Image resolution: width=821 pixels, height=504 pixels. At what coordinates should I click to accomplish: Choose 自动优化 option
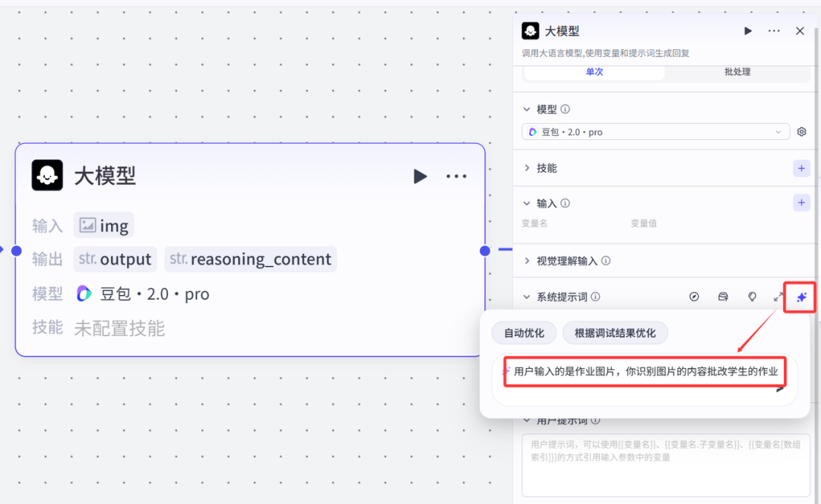[x=524, y=333]
